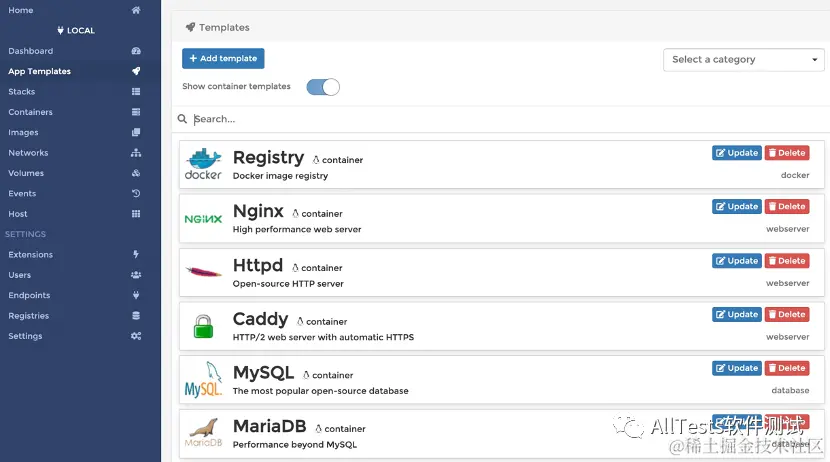830x462 pixels.
Task: Click the Host grid icon
Action: 136,214
